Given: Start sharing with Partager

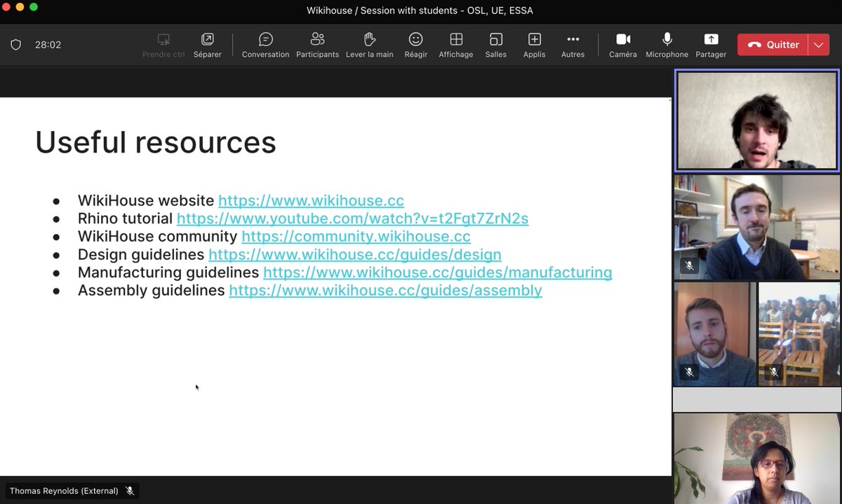Looking at the screenshot, I should pyautogui.click(x=711, y=45).
